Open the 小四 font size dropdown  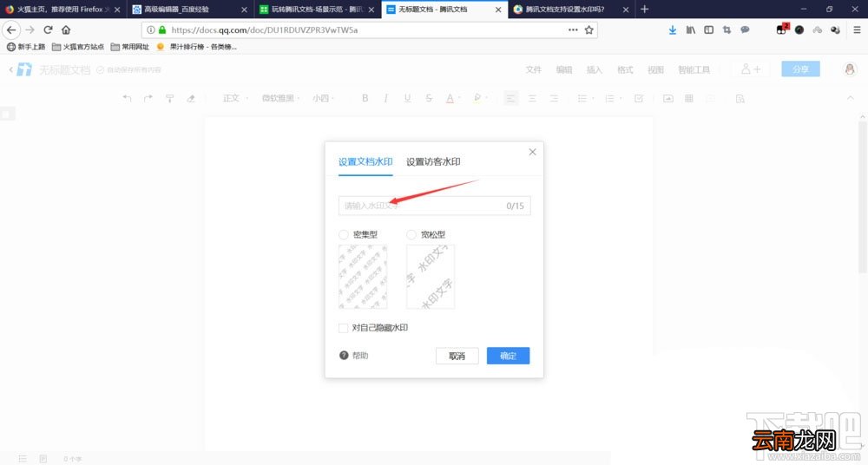point(324,98)
